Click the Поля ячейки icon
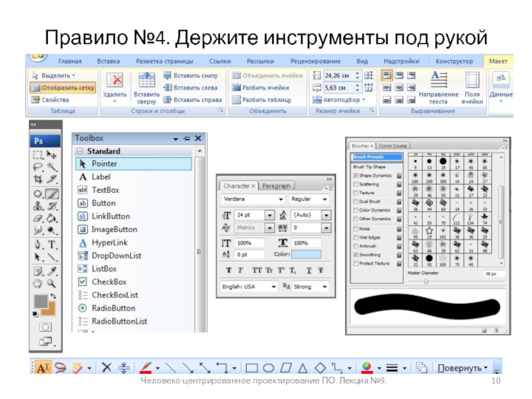Viewport: 532px width, 399px height. 472,80
